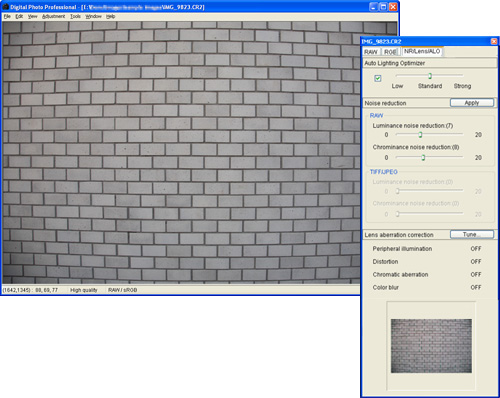This screenshot has height=398, width=500.
Task: Click Tune for lens aberration correction
Action: pos(472,234)
